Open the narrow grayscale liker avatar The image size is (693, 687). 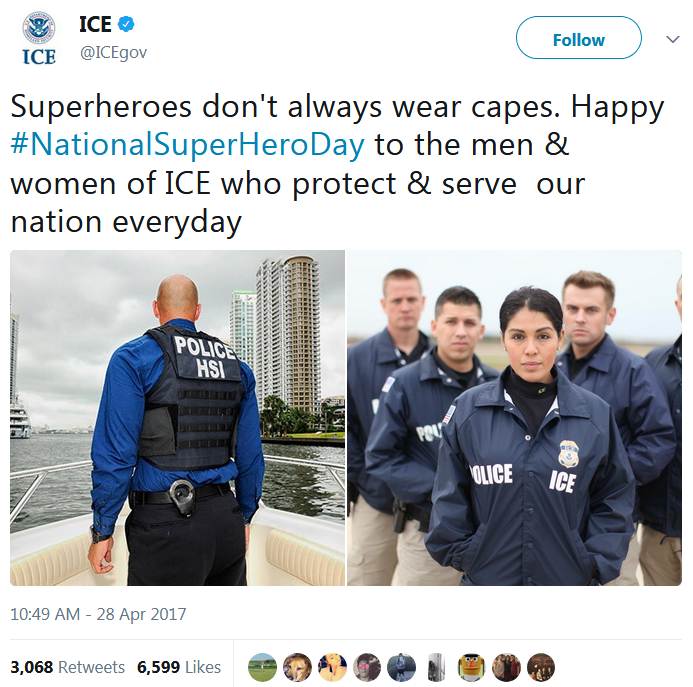436,667
